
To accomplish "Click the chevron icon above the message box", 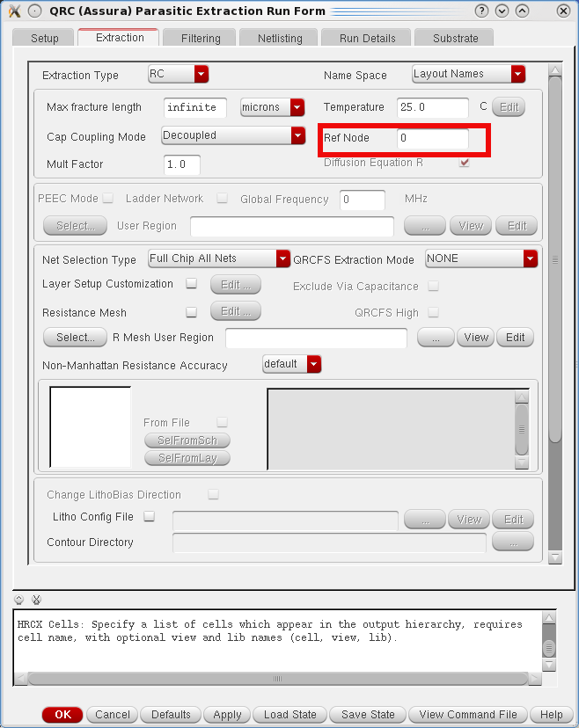I will click(19, 600).
